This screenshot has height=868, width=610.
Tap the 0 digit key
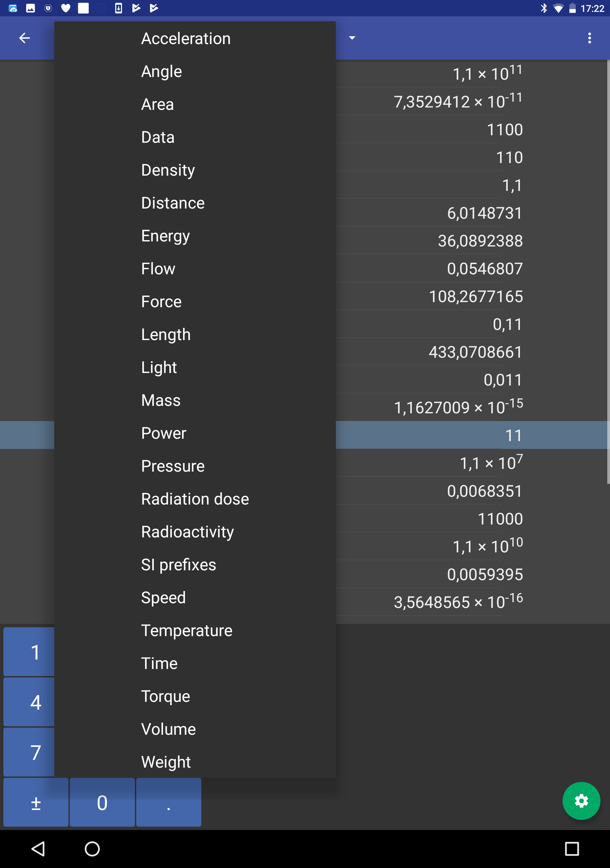click(102, 802)
